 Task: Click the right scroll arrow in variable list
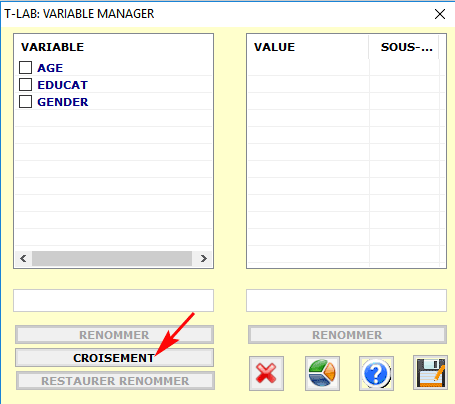204,258
